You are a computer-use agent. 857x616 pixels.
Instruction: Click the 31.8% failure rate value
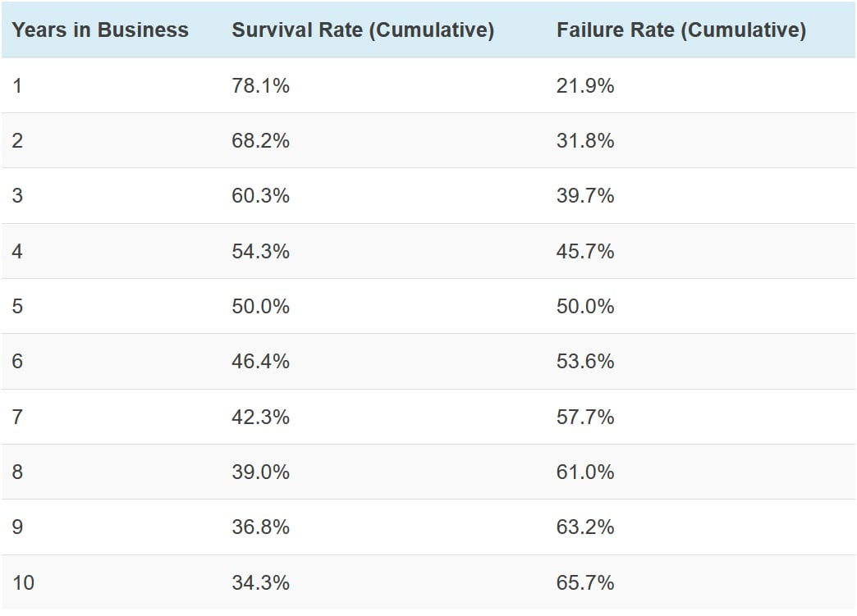click(x=584, y=140)
